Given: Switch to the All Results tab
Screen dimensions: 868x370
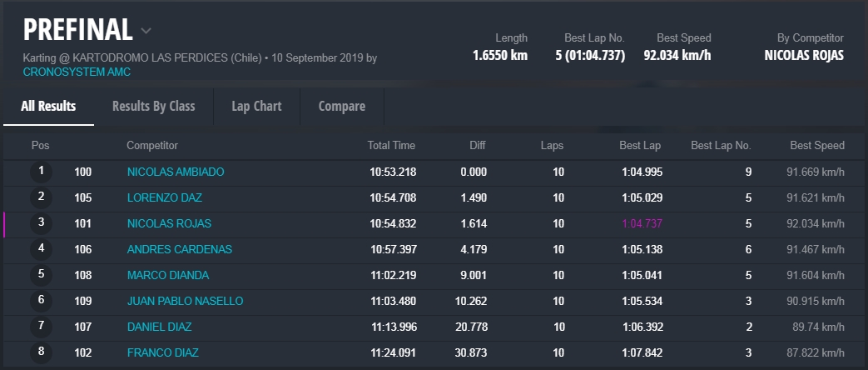Looking at the screenshot, I should pyautogui.click(x=48, y=106).
